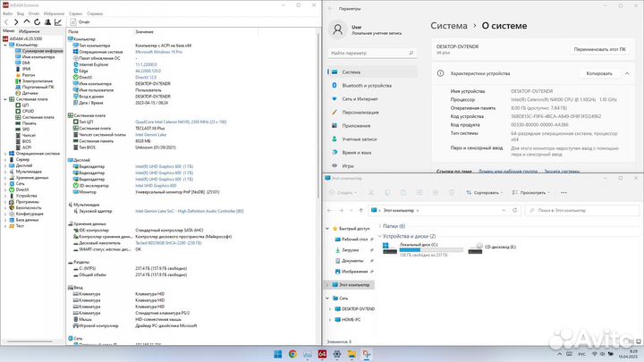The width and height of the screenshot is (644, 362).
Task: Open the Intel Gemini Lake chipset link
Action: click(151, 135)
